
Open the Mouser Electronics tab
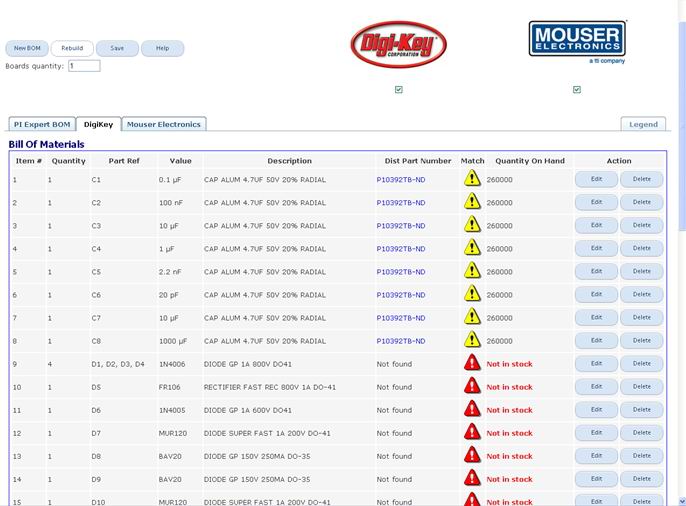[164, 124]
